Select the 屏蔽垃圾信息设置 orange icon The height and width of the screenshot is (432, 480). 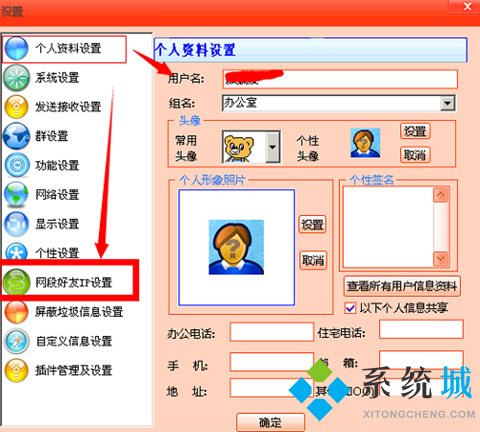(16, 312)
